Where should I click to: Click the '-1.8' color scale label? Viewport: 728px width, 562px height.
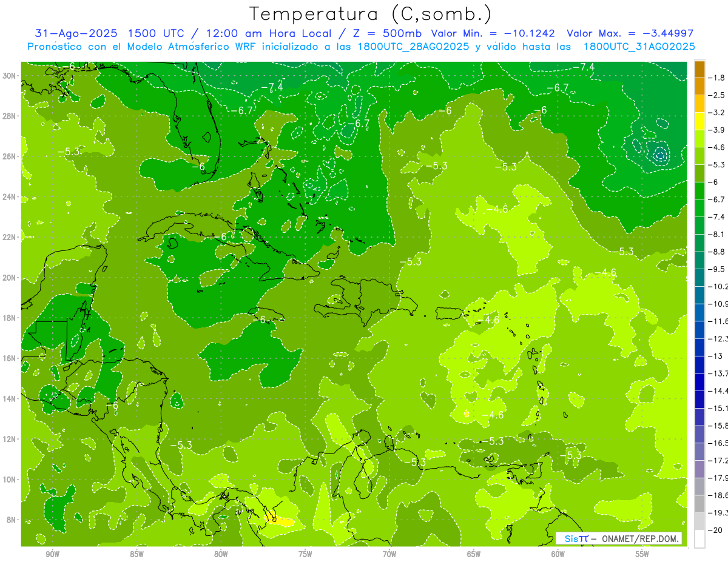[x=718, y=78]
